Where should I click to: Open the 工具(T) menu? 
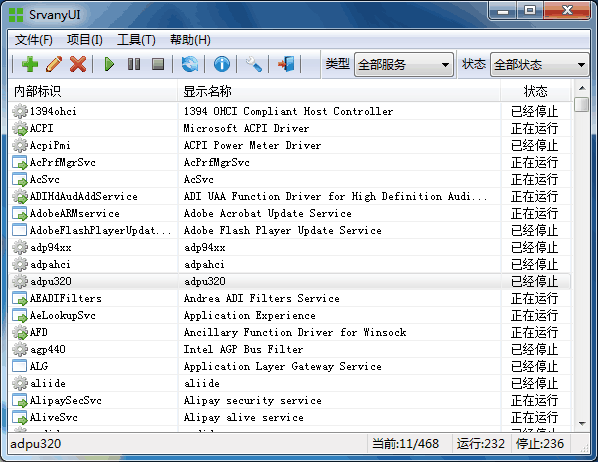[136, 40]
